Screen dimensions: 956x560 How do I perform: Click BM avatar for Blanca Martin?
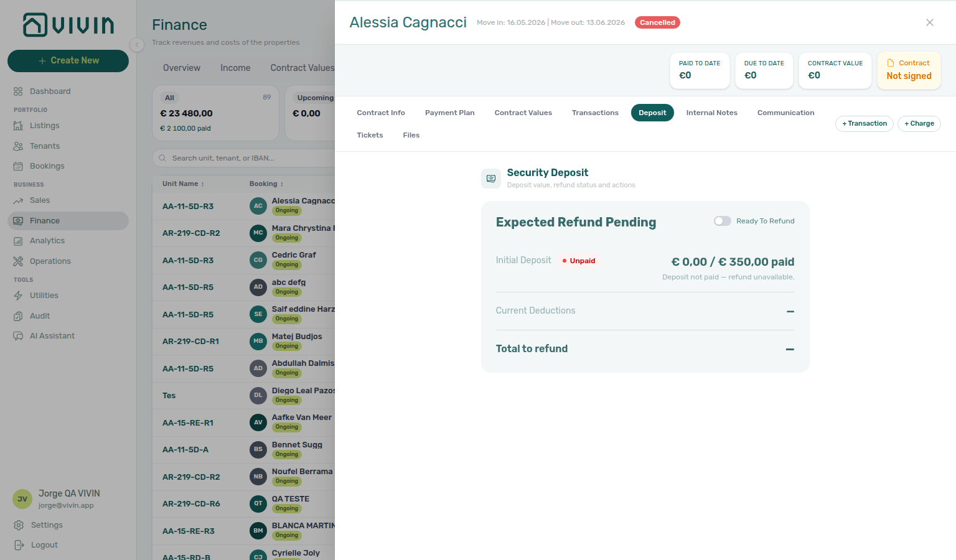point(258,531)
